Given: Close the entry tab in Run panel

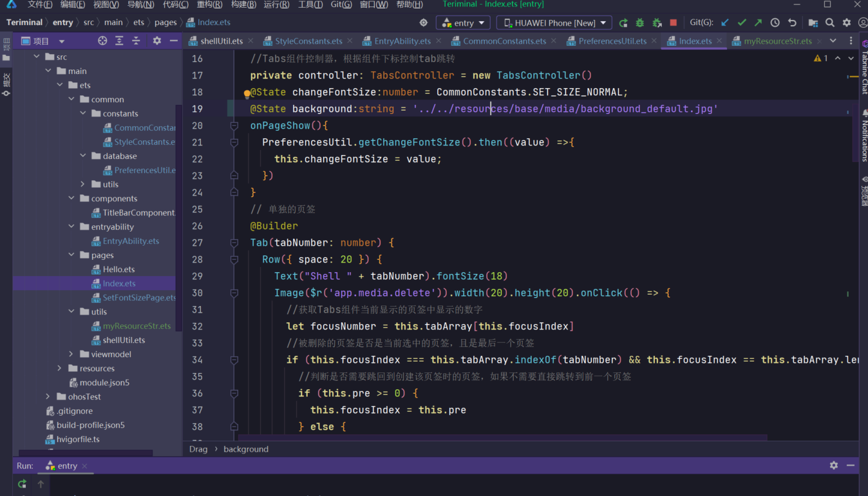Looking at the screenshot, I should [84, 466].
